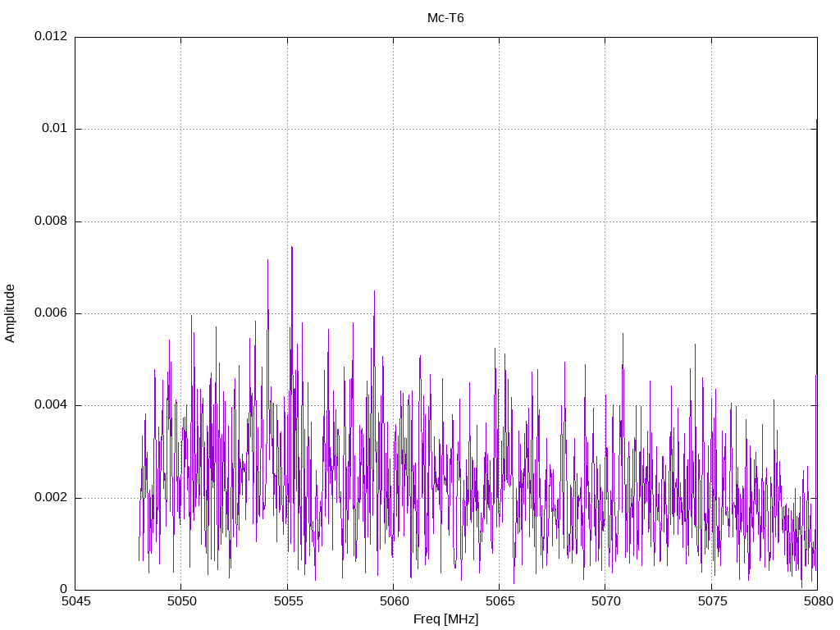Image resolution: width=840 pixels, height=630 pixels.
Task: Click the highest peak just past 5055 MHz
Action: pyautogui.click(x=292, y=248)
